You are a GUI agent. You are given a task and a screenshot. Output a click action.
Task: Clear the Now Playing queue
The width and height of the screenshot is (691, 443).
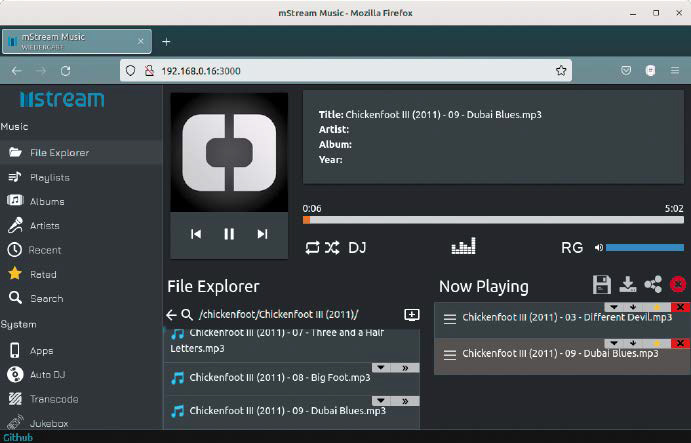pos(679,285)
